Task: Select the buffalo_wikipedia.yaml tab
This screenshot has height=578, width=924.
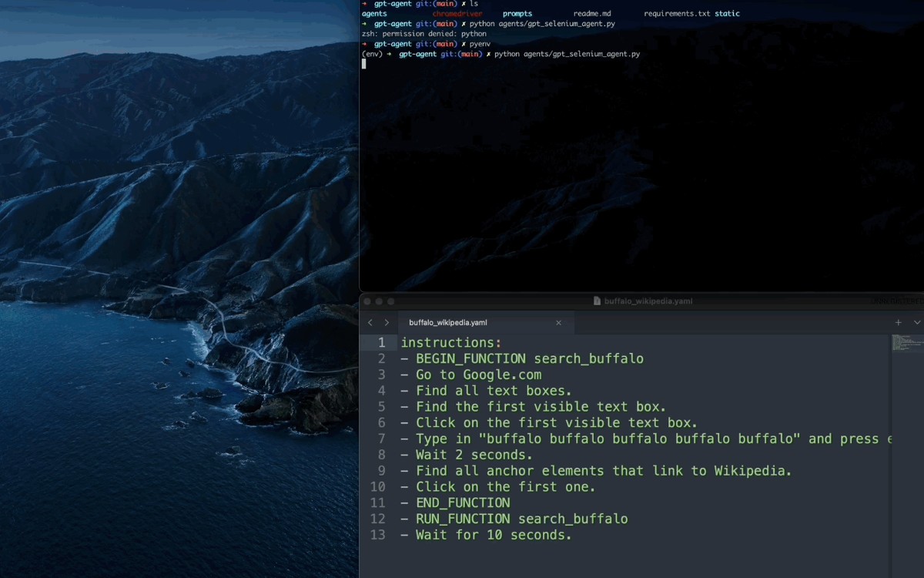Action: [448, 323]
